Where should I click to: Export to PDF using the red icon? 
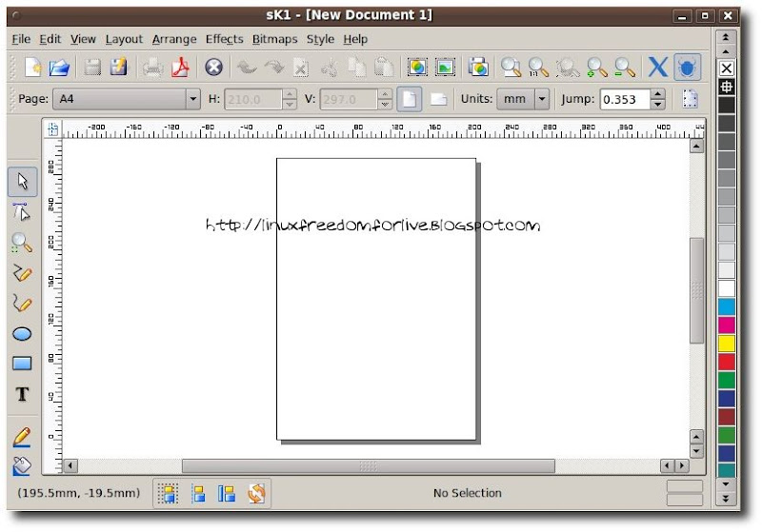(180, 67)
